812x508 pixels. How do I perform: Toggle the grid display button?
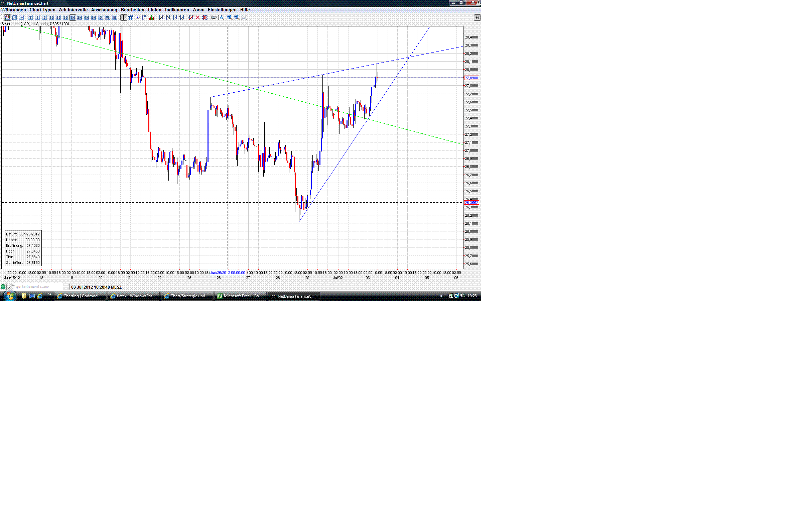pyautogui.click(x=131, y=17)
